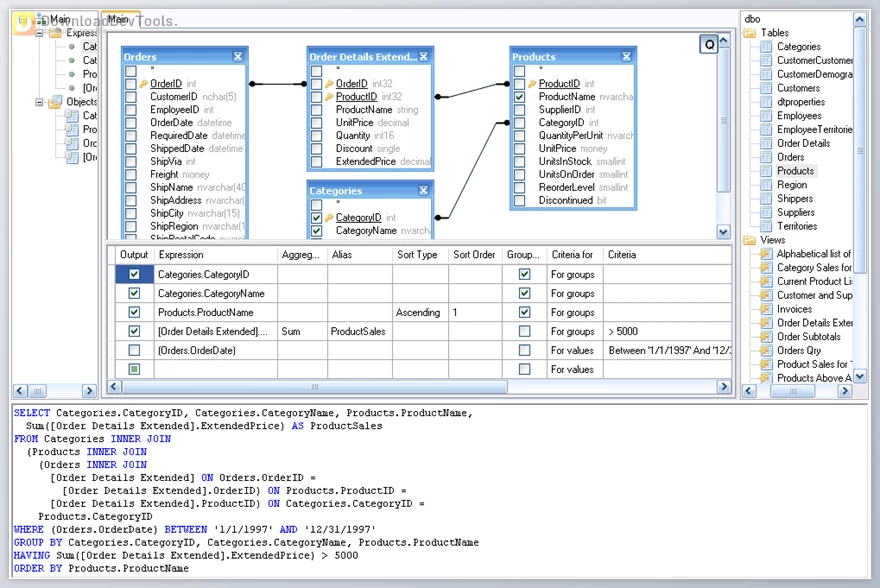This screenshot has width=880, height=588.
Task: Close the Categories table box
Action: click(x=424, y=191)
